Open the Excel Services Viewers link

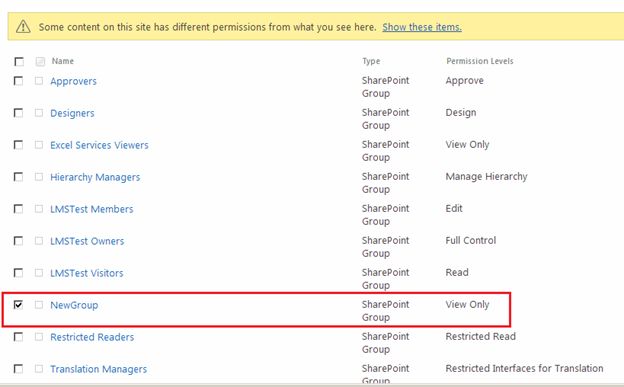tap(99, 145)
